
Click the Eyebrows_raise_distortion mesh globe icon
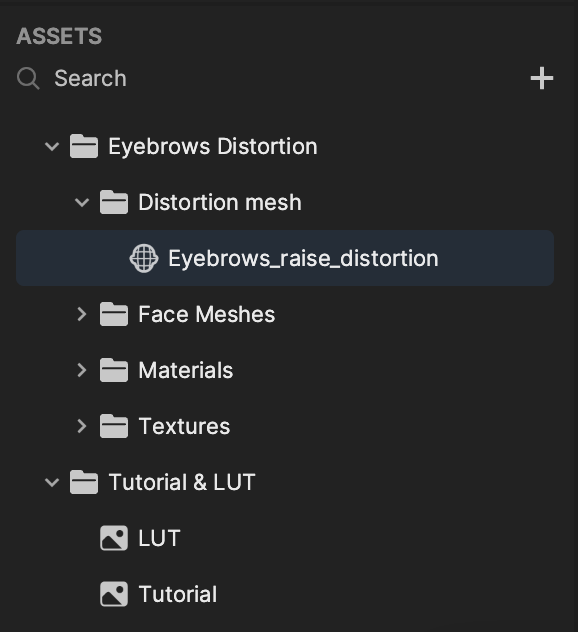pos(144,258)
